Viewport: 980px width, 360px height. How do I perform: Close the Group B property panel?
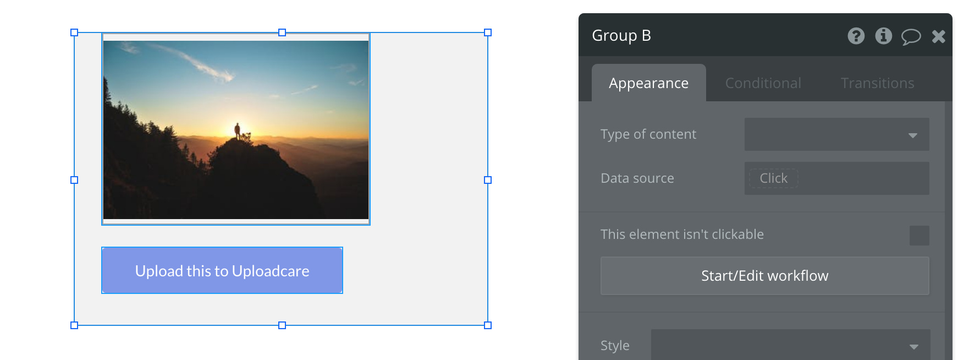point(938,37)
